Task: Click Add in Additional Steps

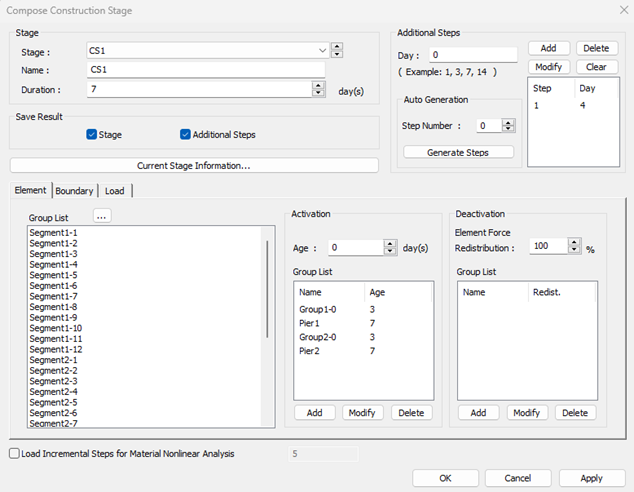Action: [549, 48]
